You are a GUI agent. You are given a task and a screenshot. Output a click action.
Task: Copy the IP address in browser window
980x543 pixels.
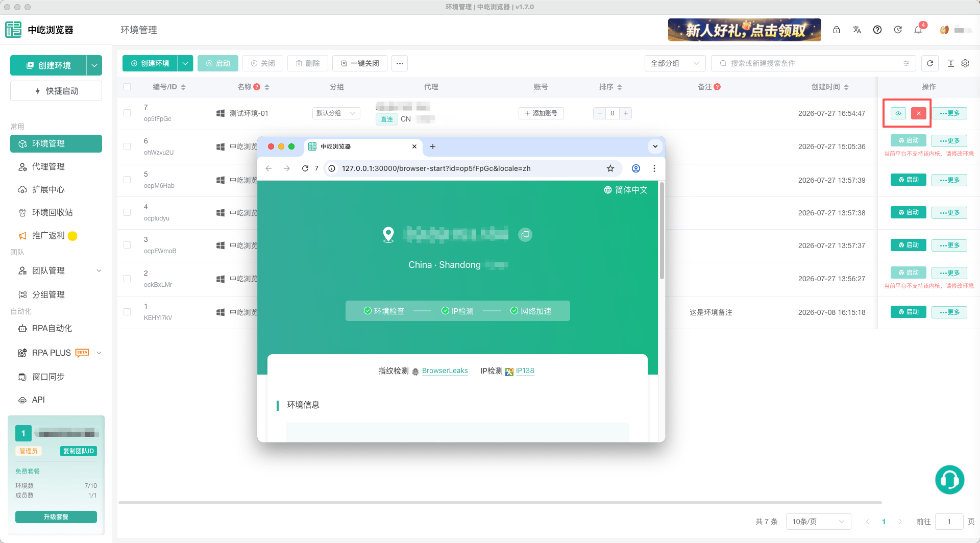[x=525, y=235]
